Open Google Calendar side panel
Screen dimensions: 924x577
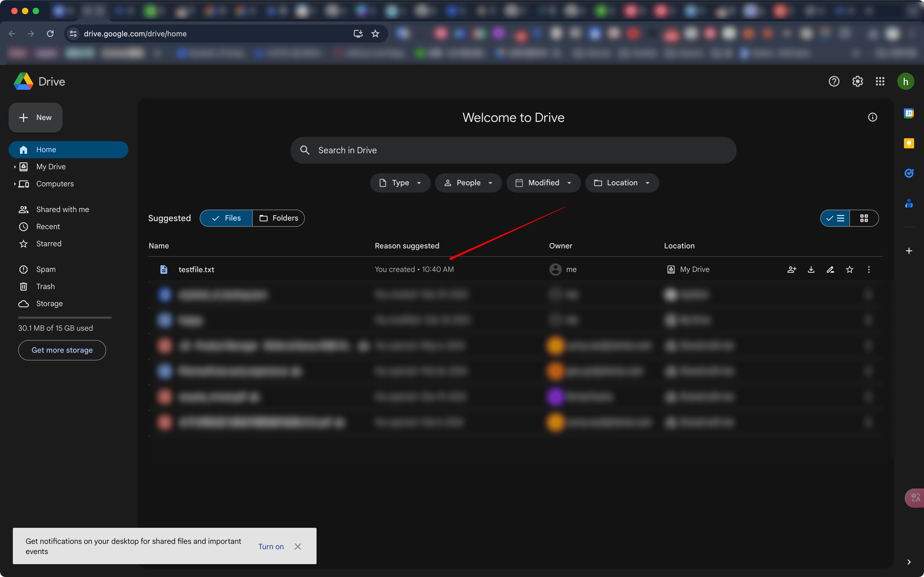point(909,113)
